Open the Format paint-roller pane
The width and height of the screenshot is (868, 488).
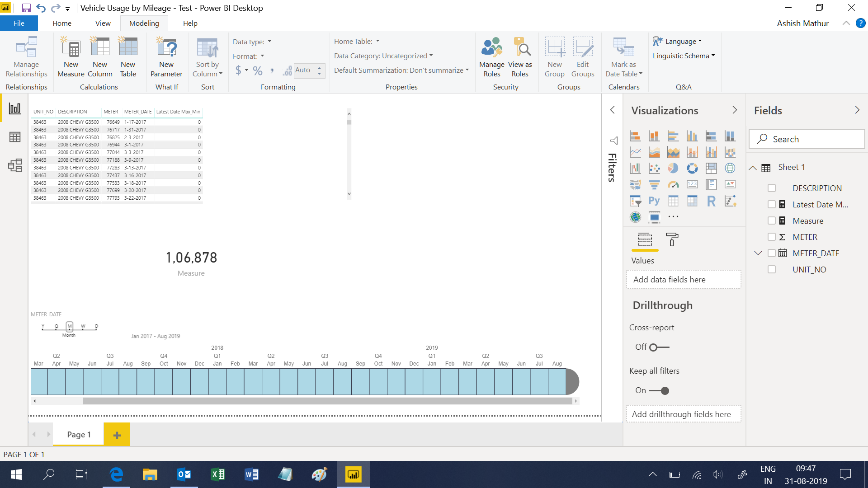(x=672, y=239)
